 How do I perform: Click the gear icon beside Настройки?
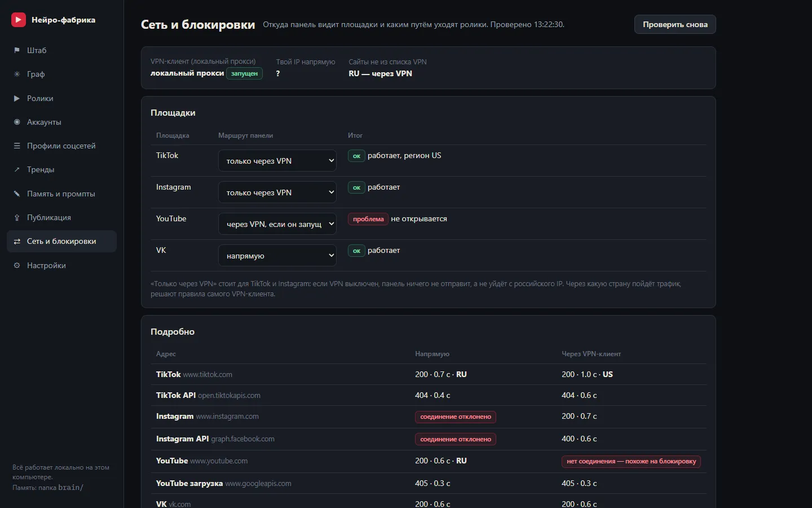pyautogui.click(x=17, y=265)
